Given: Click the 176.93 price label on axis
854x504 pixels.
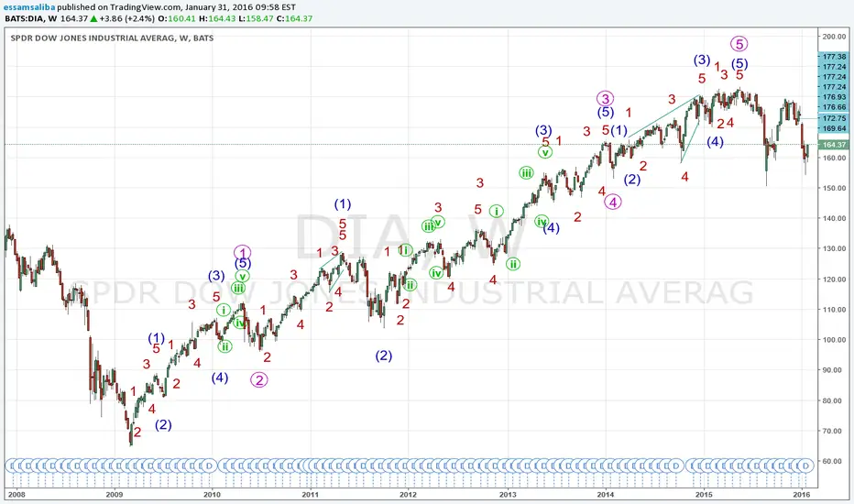Looking at the screenshot, I should pos(834,97).
